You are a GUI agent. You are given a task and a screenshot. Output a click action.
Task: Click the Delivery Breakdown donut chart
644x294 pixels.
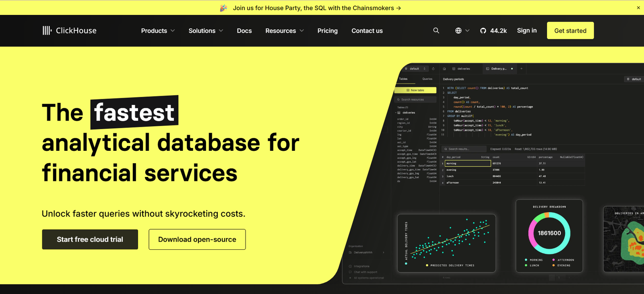coord(549,233)
